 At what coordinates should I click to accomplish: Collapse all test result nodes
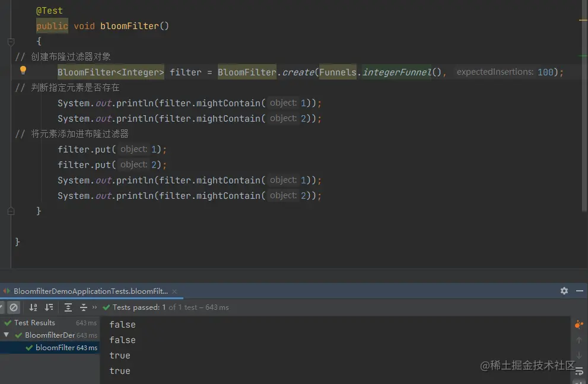[x=83, y=307]
